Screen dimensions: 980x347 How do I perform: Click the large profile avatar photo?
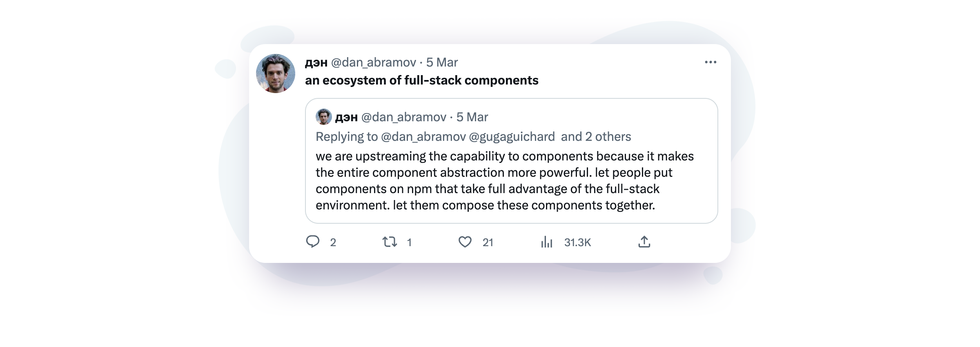coord(276,73)
